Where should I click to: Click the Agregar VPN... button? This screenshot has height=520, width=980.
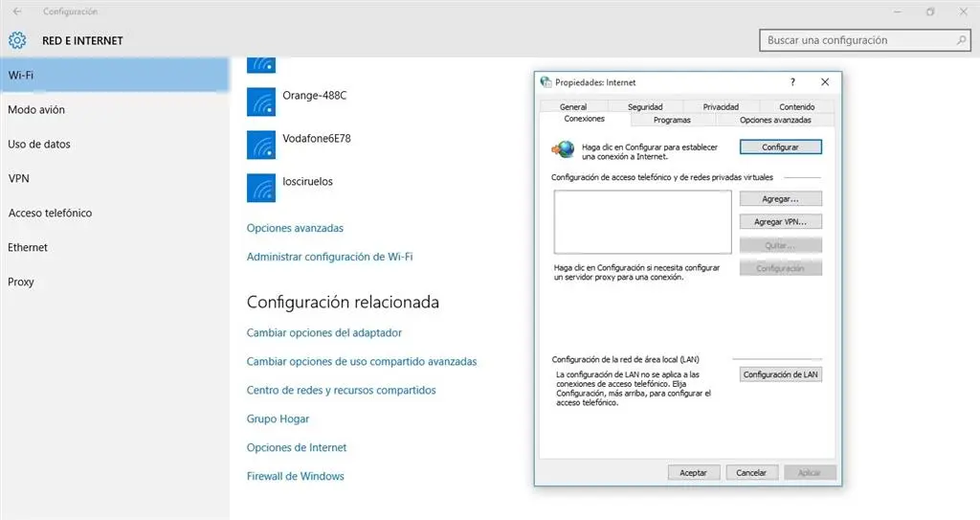point(781,221)
